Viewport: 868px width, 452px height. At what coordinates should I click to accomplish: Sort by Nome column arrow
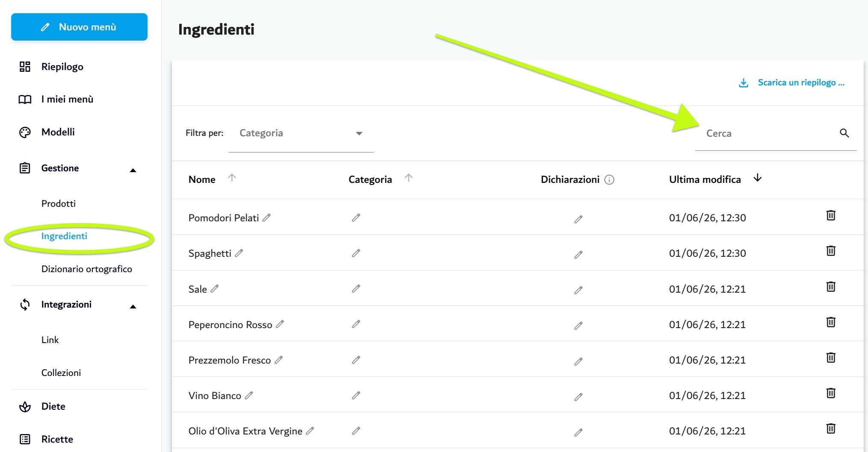click(x=232, y=178)
